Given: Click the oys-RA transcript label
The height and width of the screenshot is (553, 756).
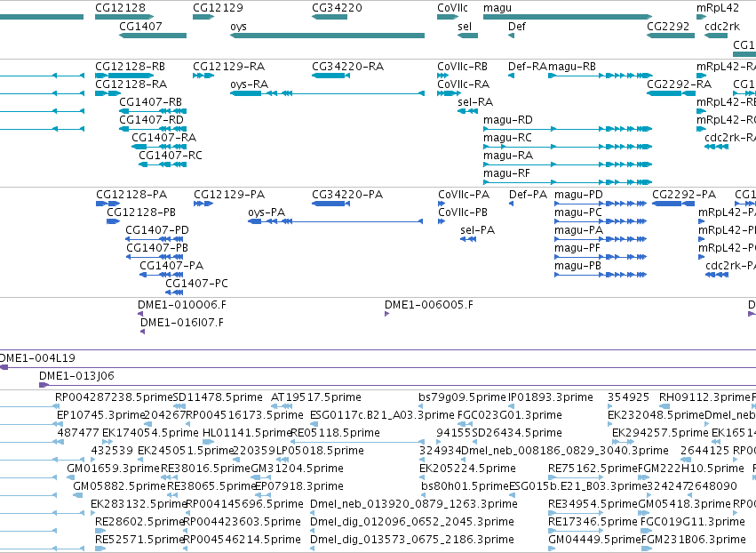Looking at the screenshot, I should pos(250,84).
